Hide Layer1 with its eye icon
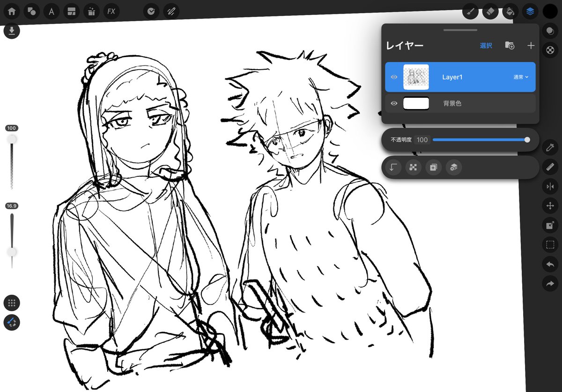This screenshot has width=562, height=392. click(x=394, y=77)
